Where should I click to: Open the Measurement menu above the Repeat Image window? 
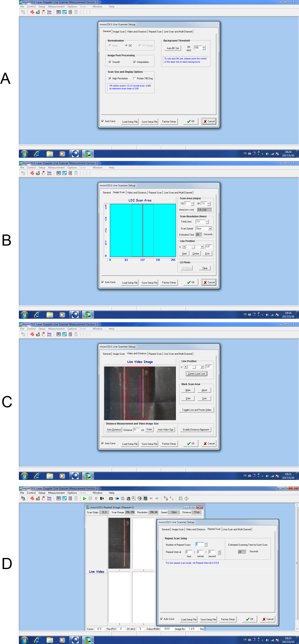tap(56, 493)
